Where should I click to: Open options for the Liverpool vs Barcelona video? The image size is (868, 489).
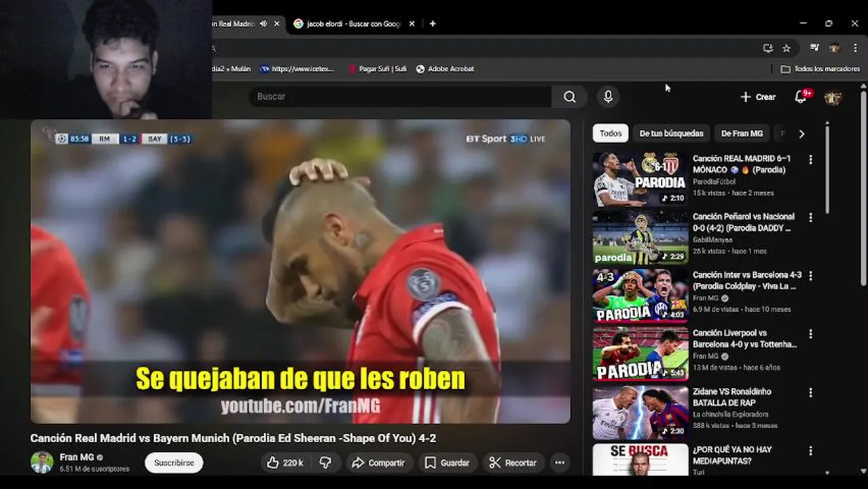810,334
